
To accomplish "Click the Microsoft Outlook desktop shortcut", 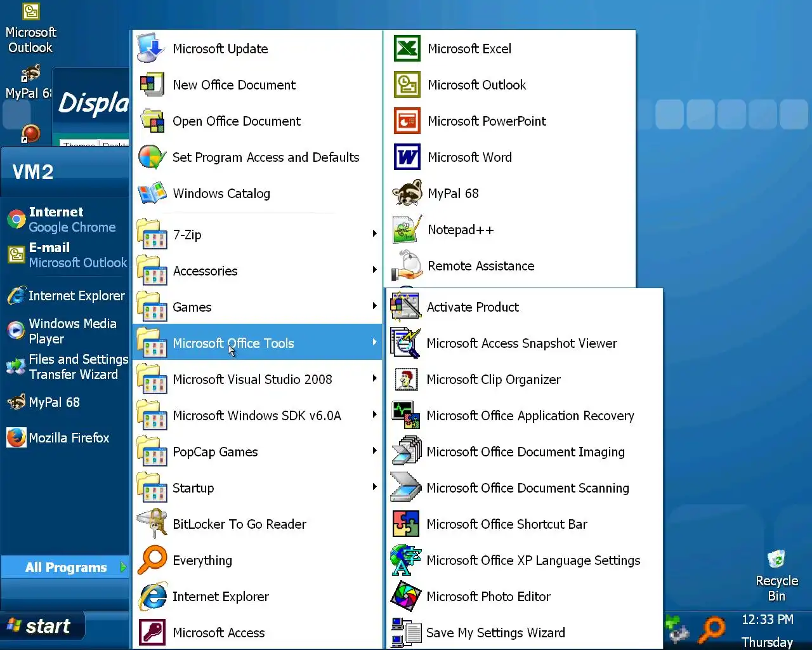I will (x=30, y=29).
